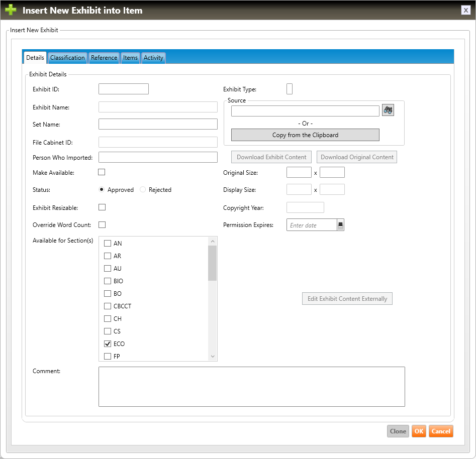Click the orange OK button
This screenshot has width=476, height=459.
click(419, 431)
